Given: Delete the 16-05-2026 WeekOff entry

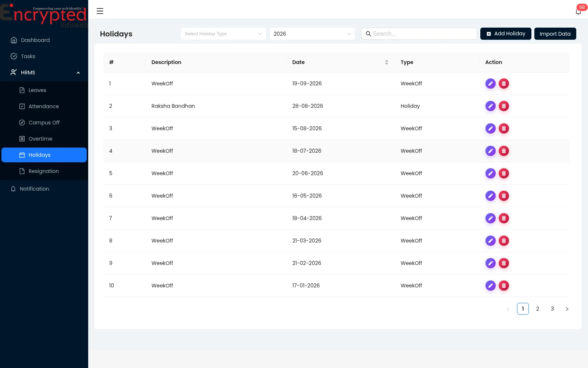Looking at the screenshot, I should (x=504, y=196).
